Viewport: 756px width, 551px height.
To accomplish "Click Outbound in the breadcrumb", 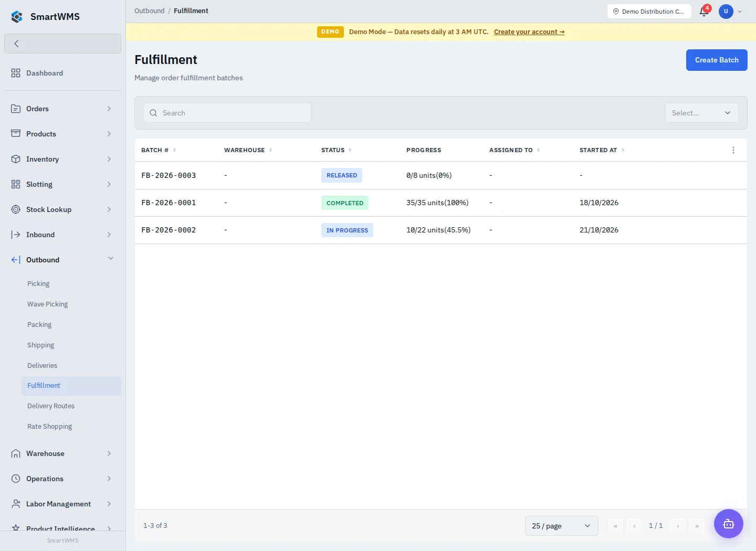I will pyautogui.click(x=150, y=10).
